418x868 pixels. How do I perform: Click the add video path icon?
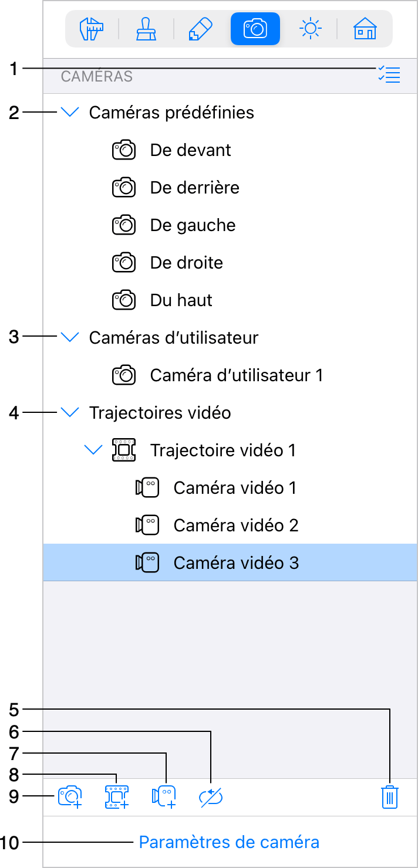pos(117,798)
